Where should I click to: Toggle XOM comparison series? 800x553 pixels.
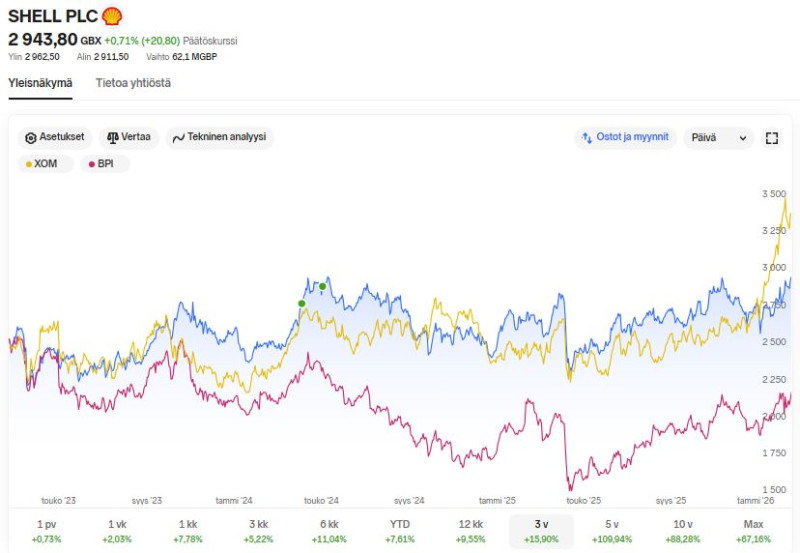41,164
